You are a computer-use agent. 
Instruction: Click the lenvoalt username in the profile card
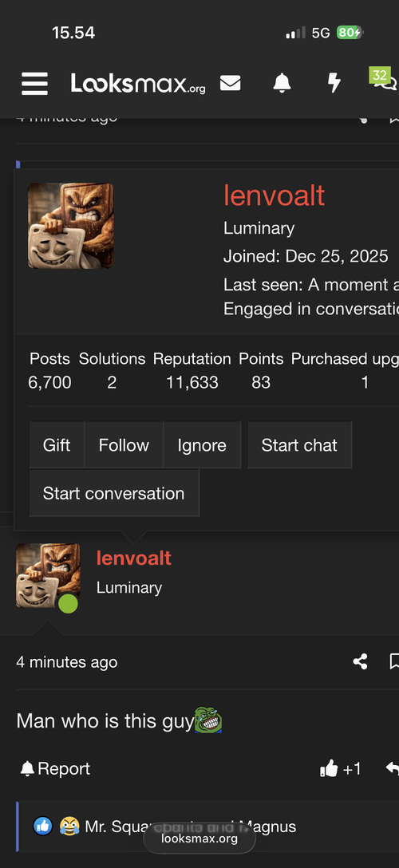click(x=274, y=195)
